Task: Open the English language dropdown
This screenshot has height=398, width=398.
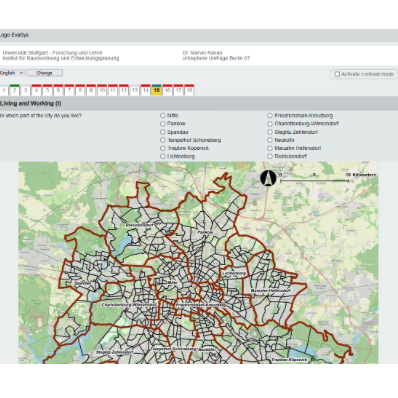Action: pos(12,73)
